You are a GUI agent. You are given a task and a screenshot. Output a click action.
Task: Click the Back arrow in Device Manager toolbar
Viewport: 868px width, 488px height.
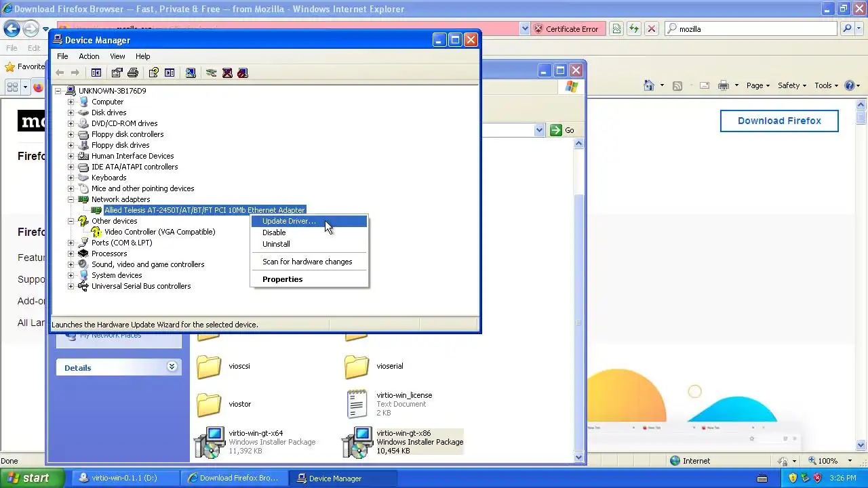[60, 73]
